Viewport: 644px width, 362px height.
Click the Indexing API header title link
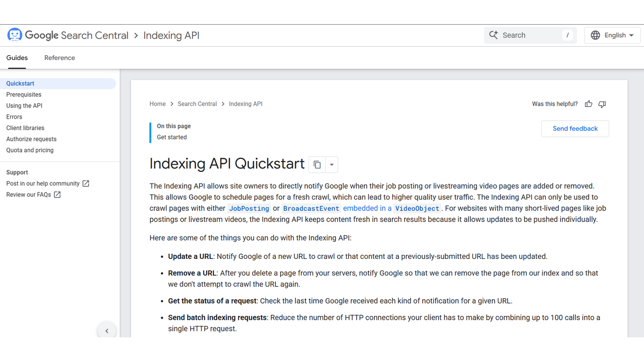[x=172, y=35]
